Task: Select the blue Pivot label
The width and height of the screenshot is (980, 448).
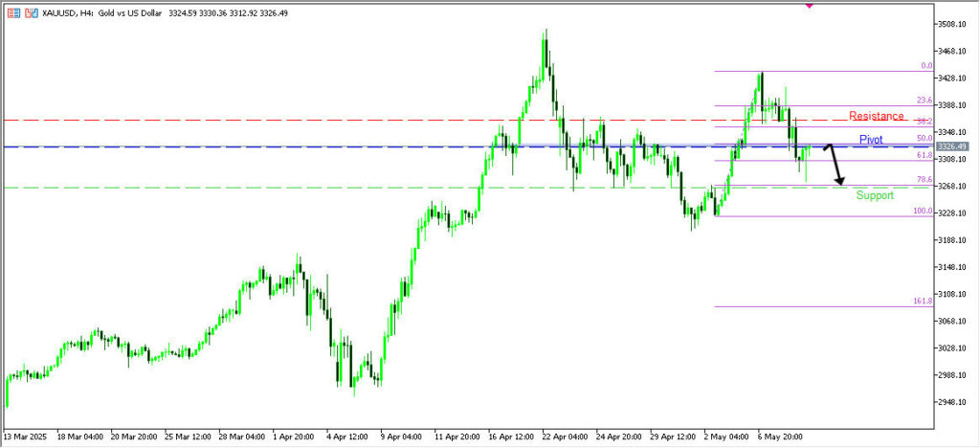Action: 871,140
